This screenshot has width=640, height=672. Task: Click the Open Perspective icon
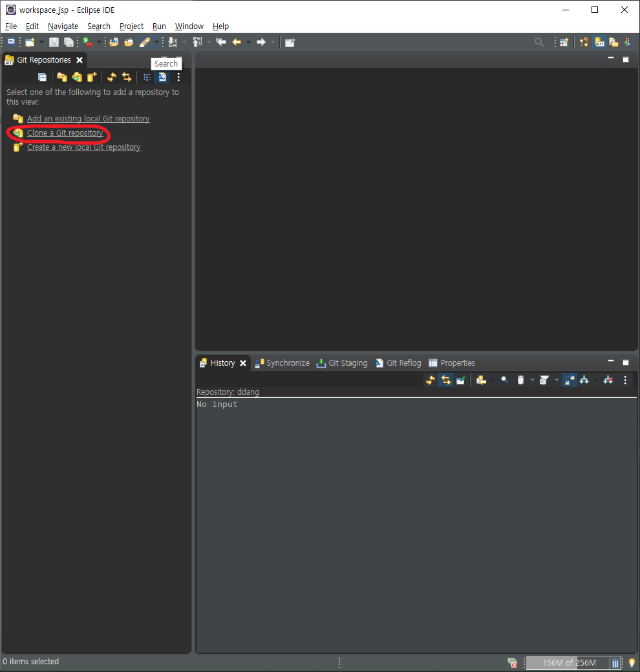(x=564, y=42)
